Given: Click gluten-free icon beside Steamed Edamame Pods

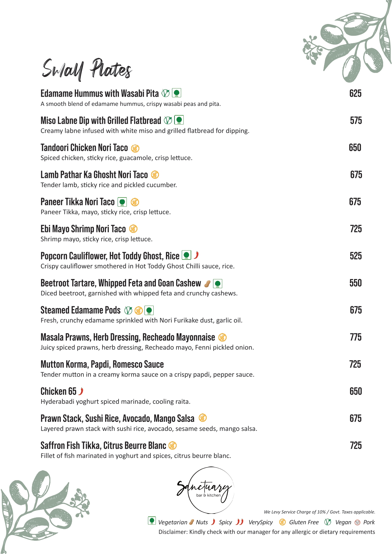Looking at the screenshot, I should 138,310.
